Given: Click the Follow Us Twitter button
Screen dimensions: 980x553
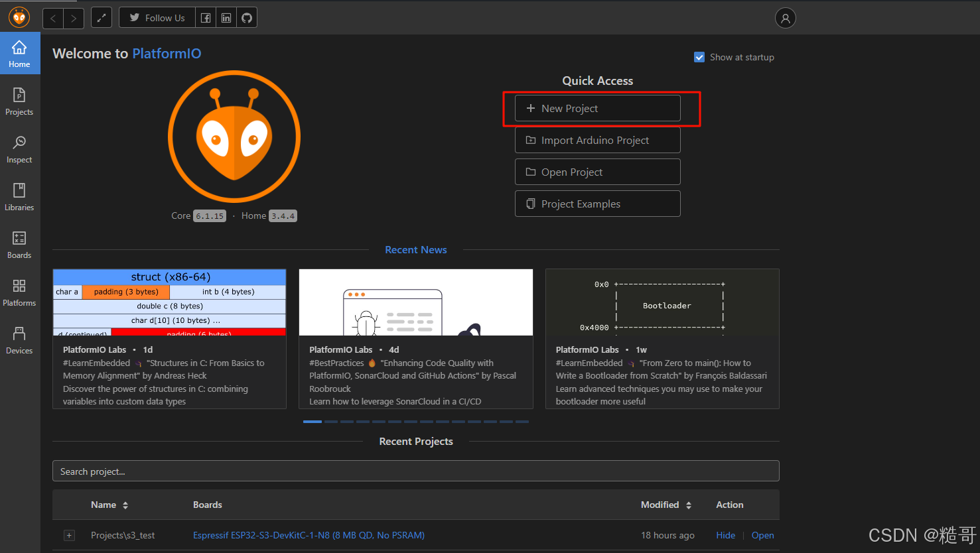Looking at the screenshot, I should click(157, 18).
